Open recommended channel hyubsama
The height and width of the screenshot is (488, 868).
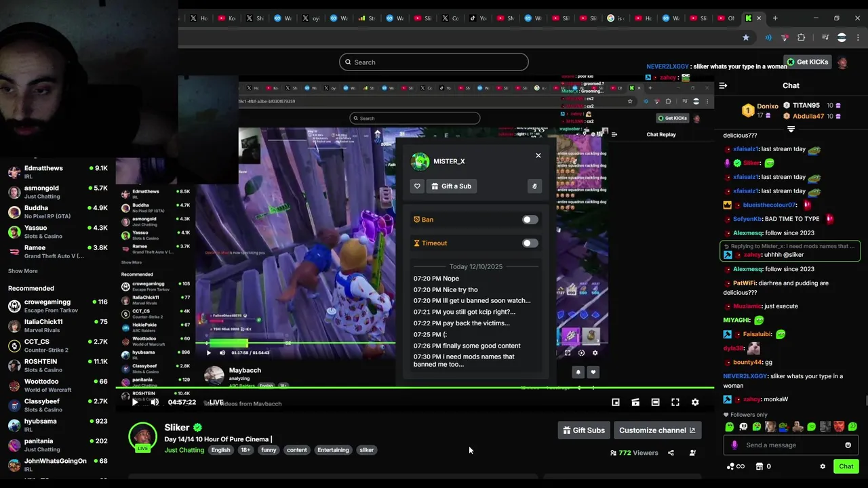click(x=58, y=425)
